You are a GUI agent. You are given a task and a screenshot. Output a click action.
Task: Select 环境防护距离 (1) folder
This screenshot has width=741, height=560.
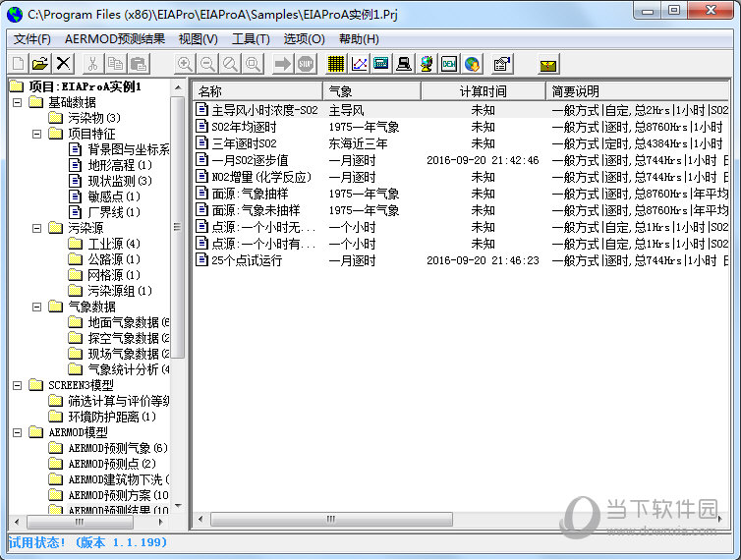click(x=112, y=417)
